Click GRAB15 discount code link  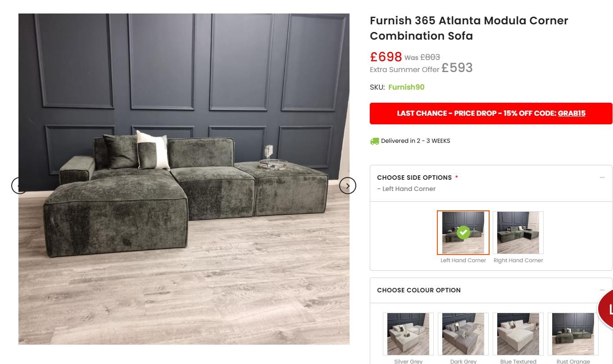click(x=572, y=113)
